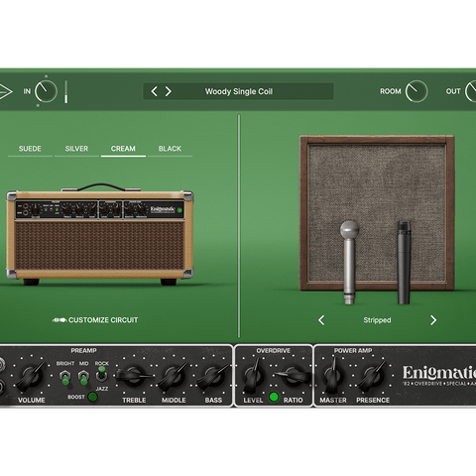Click the Stripped cabinet name
The height and width of the screenshot is (476, 476).
pyautogui.click(x=377, y=320)
